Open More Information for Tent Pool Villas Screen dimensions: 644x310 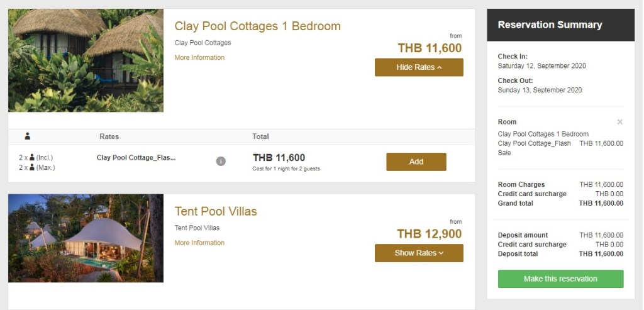click(x=199, y=243)
